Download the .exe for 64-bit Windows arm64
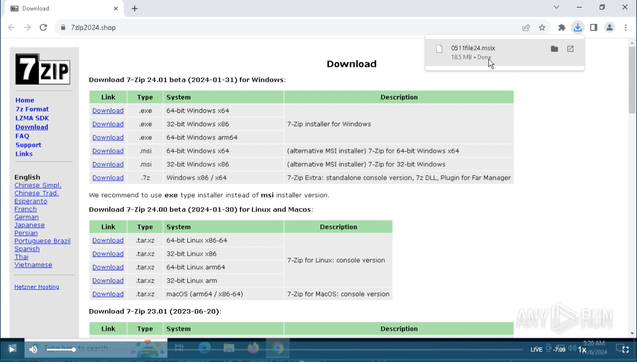 [x=108, y=137]
